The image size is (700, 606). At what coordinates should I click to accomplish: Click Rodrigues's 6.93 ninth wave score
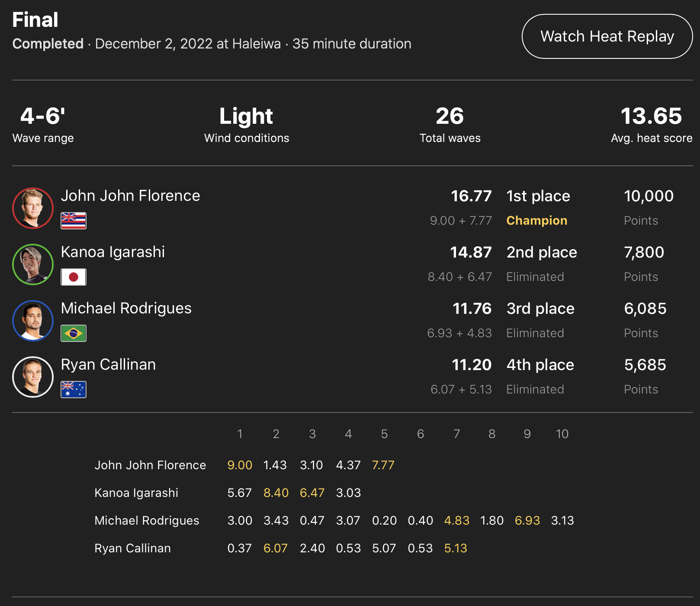click(x=527, y=520)
